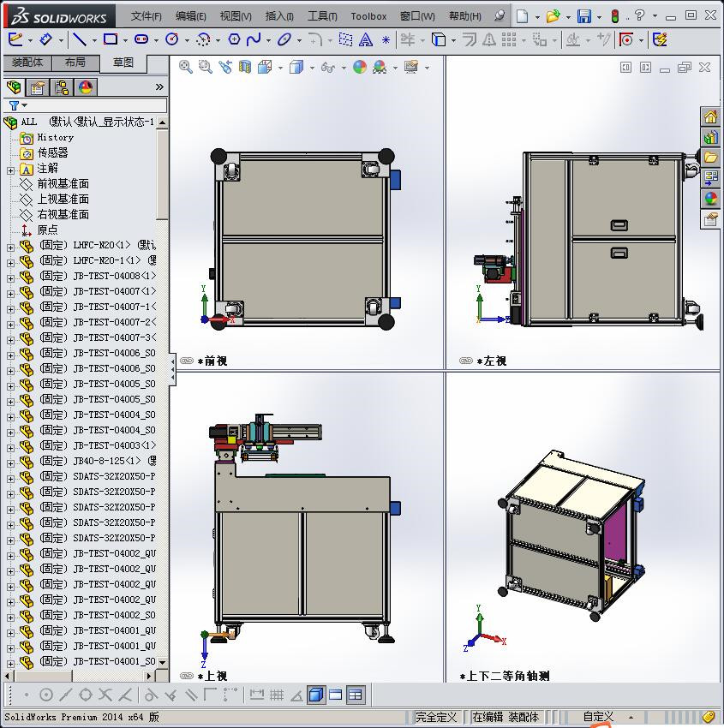
Task: Select the Ellipse sketch tool
Action: click(284, 39)
